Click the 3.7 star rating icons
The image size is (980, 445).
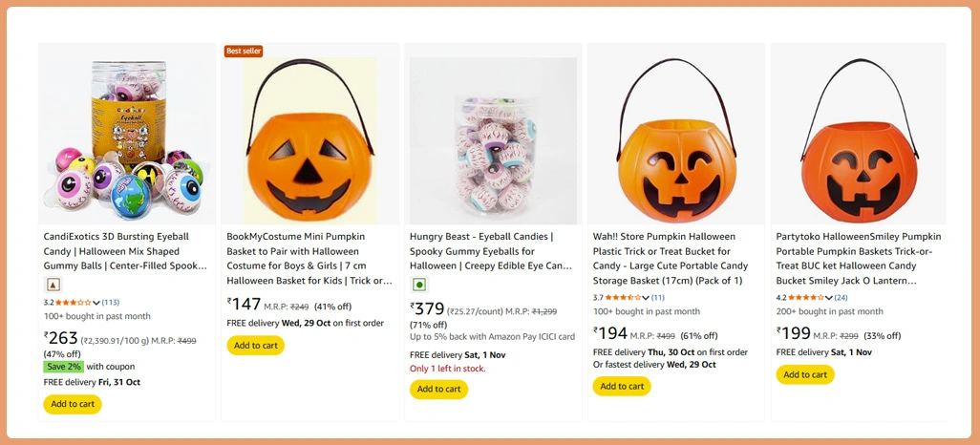623,298
